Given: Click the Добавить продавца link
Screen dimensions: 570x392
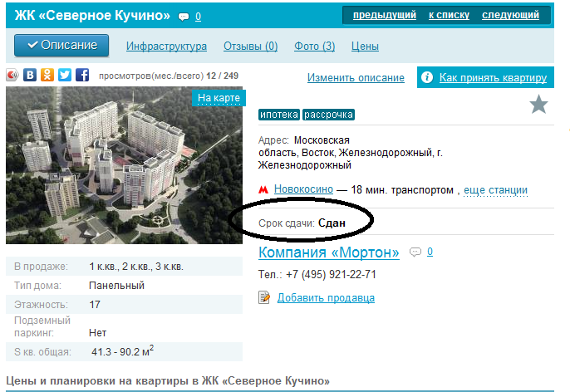Looking at the screenshot, I should (326, 298).
